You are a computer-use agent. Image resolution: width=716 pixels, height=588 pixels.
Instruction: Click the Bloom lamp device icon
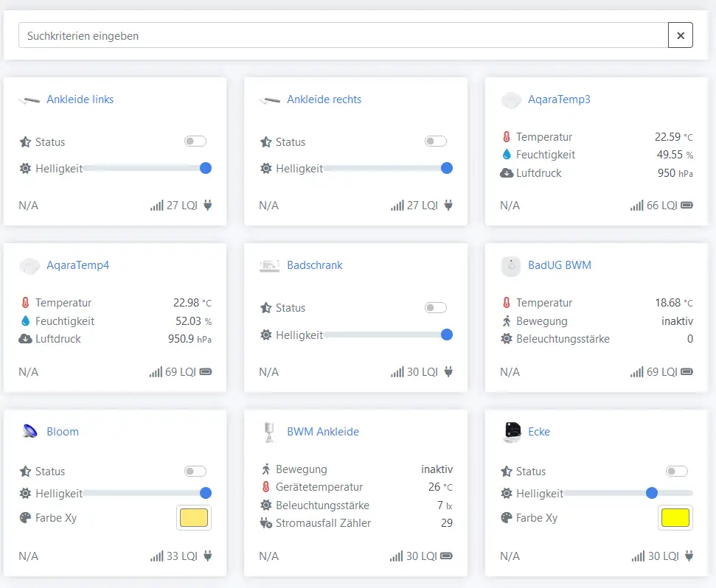point(29,432)
